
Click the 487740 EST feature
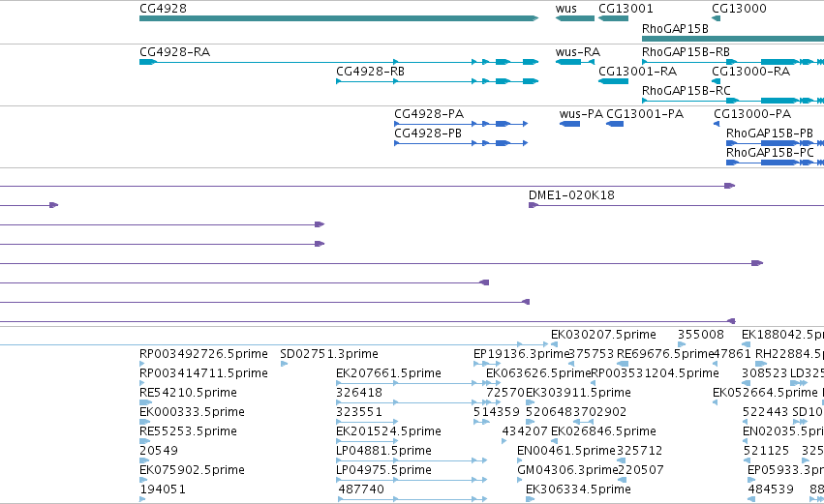coord(412,499)
